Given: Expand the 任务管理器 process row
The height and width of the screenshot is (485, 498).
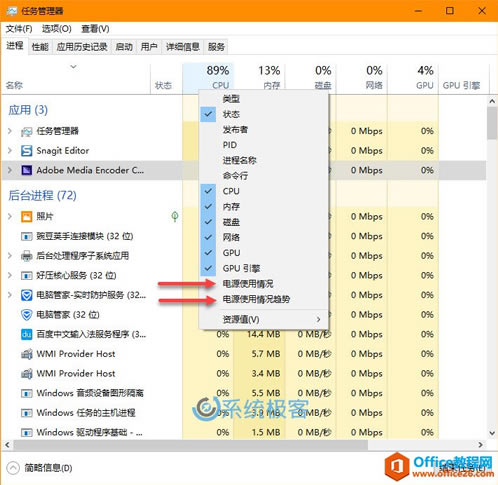Looking at the screenshot, I should (10, 131).
